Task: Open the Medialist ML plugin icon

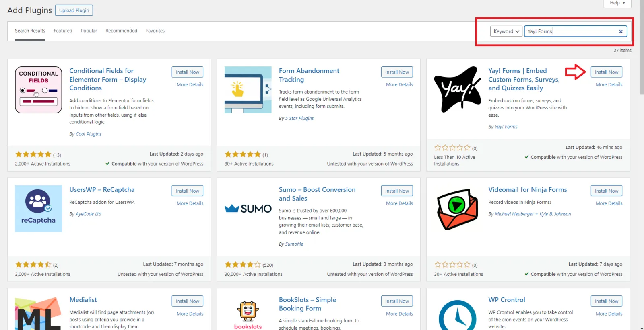Action: click(38, 313)
